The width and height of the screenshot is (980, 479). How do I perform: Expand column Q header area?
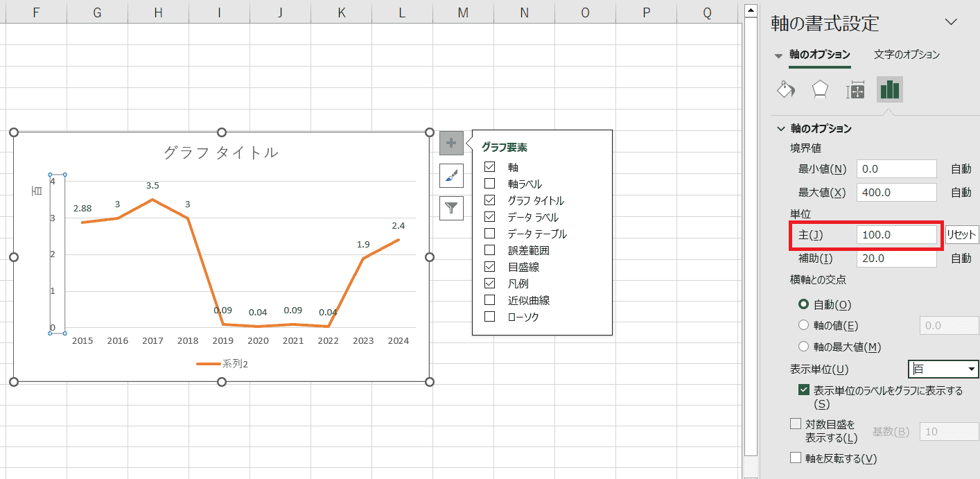[x=706, y=12]
